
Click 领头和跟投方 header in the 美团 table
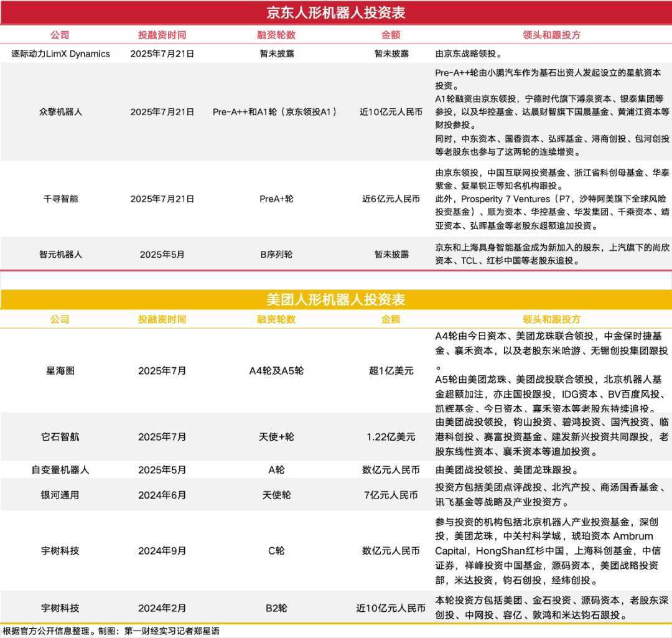[x=551, y=319]
